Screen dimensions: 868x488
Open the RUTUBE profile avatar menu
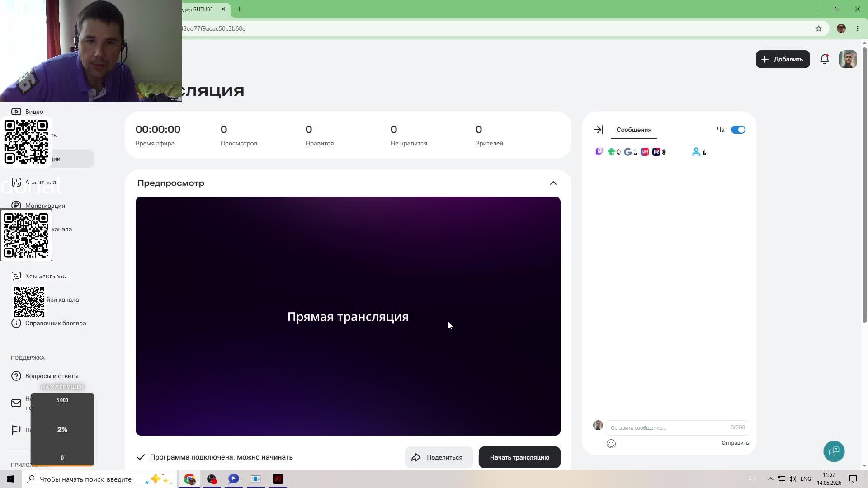pyautogui.click(x=848, y=59)
